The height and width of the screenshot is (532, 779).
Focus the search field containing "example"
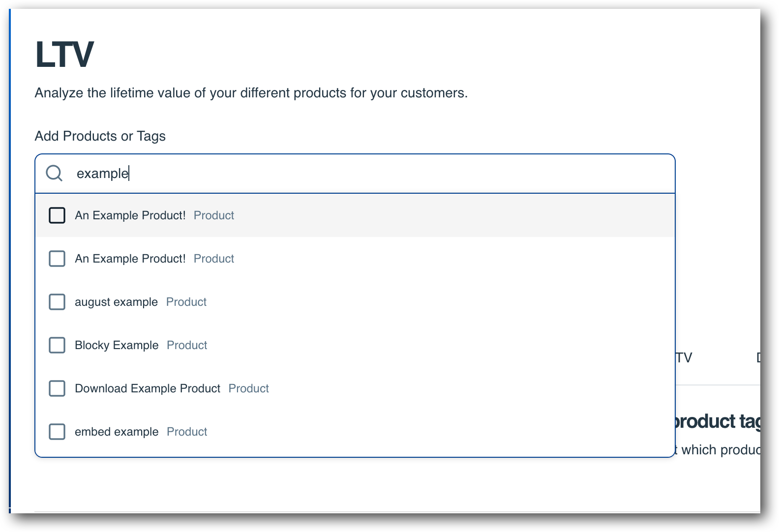pos(355,173)
